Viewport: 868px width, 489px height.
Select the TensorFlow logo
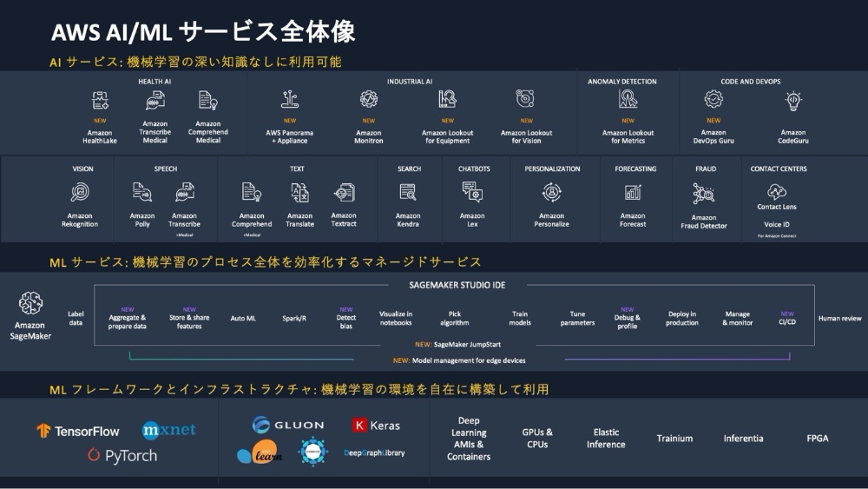tap(78, 431)
